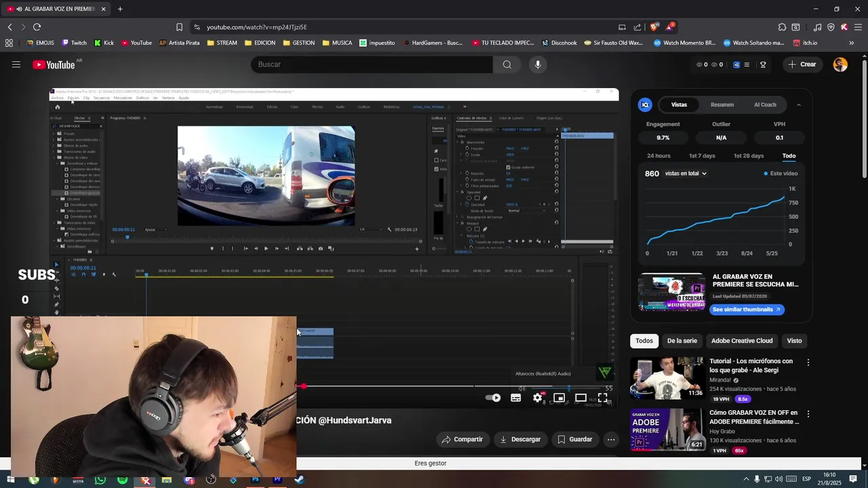This screenshot has height=488, width=868.
Task: Collapse the vidIQ panel chevron
Action: [798, 105]
